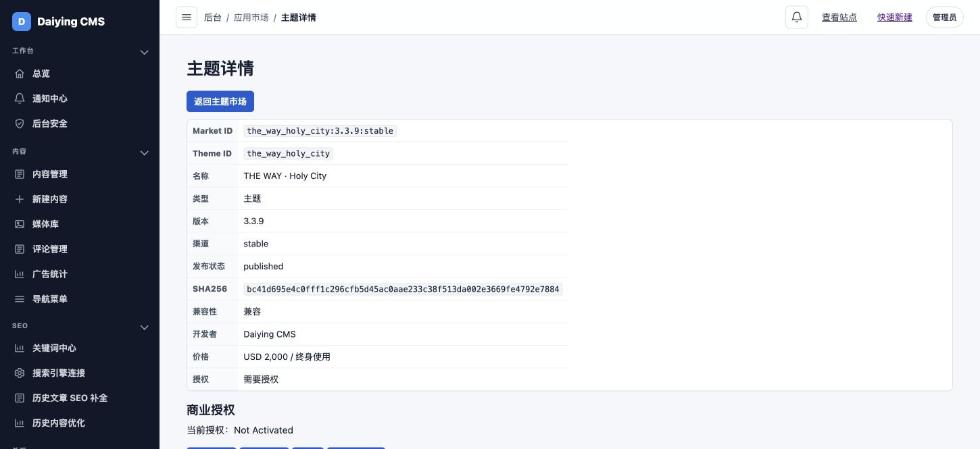Click Theme ID code the_way_holy_city
980x449 pixels.
click(289, 153)
